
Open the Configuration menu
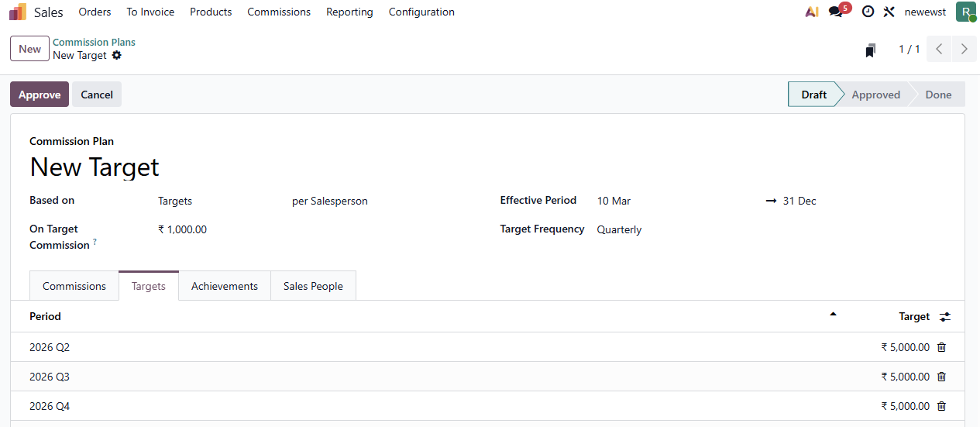421,12
